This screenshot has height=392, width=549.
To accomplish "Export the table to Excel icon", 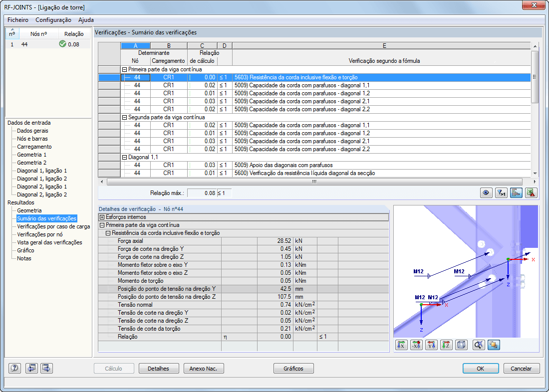I will [x=531, y=193].
